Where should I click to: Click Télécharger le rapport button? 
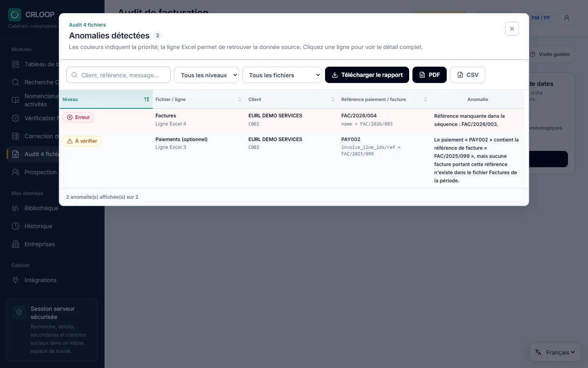[x=367, y=75]
